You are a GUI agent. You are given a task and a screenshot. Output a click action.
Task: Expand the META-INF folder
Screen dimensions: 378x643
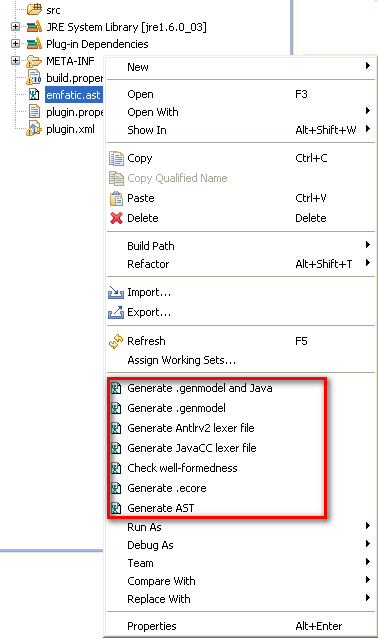point(15,61)
